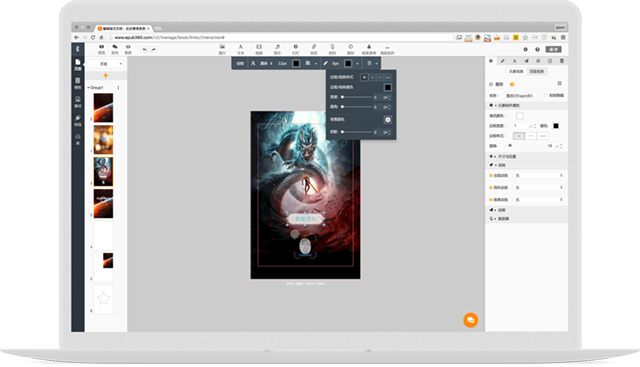Click the trash icon in the floating toolbar
This screenshot has width=640, height=367.
tap(369, 63)
